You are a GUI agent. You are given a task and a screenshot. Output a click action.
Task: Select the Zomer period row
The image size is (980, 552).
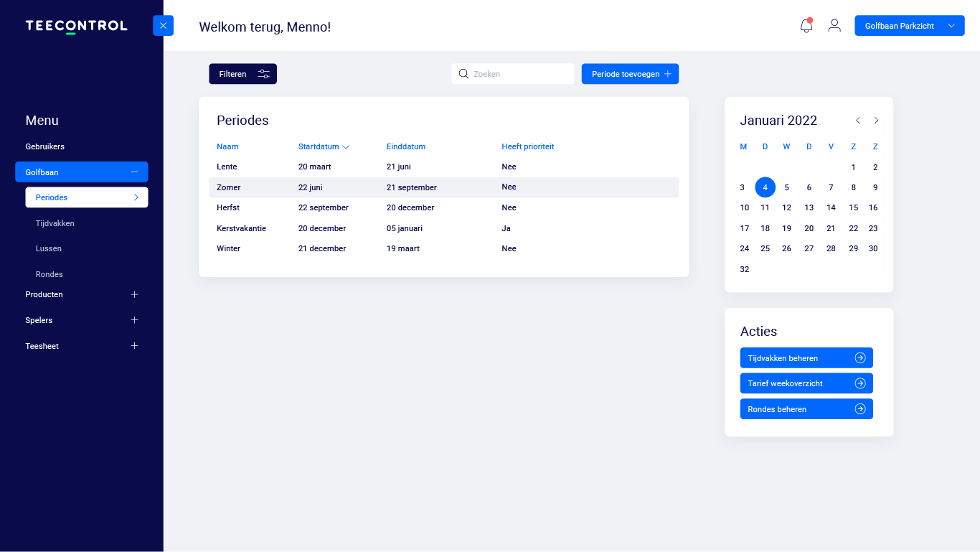tap(443, 187)
